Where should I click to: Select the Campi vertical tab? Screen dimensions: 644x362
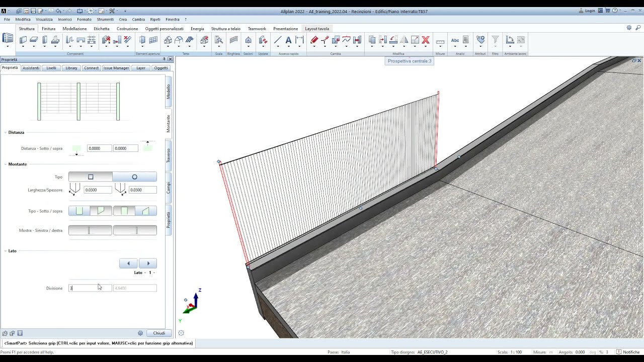tap(169, 188)
